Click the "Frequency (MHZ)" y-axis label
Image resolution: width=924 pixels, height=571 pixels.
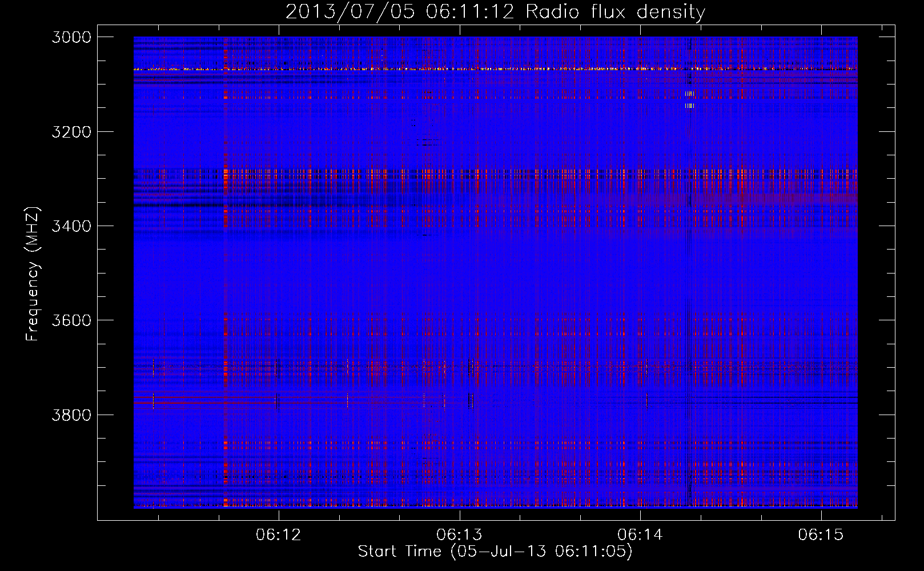[x=33, y=274]
